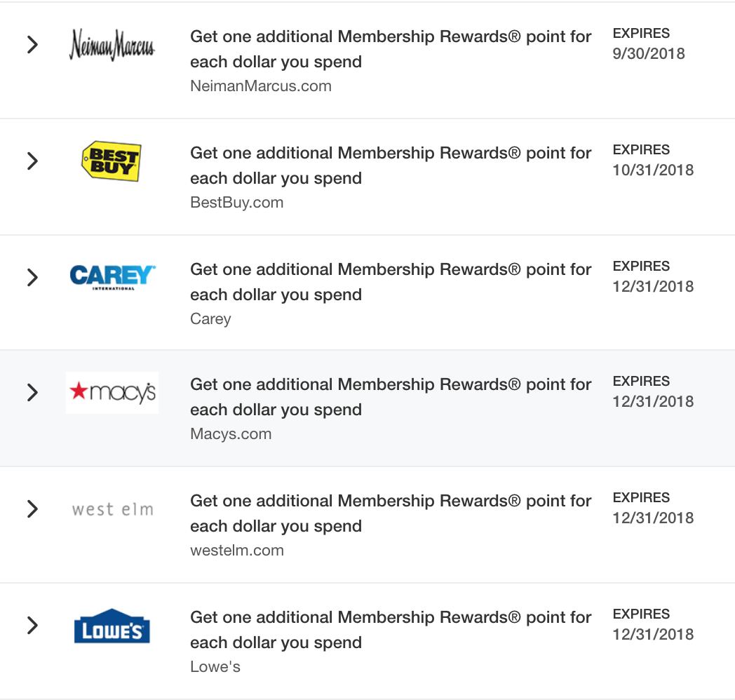Open the NeimanMarcus.com link text
Image resolution: width=735 pixels, height=700 pixels.
(261, 86)
